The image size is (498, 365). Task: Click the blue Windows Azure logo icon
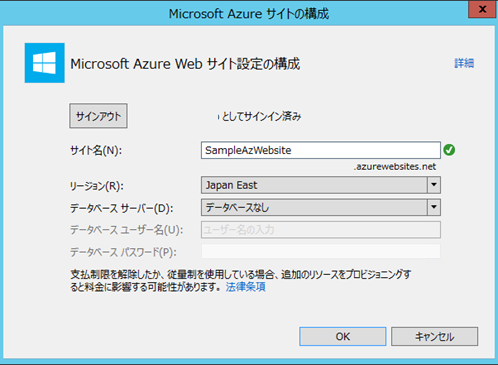tap(45, 63)
